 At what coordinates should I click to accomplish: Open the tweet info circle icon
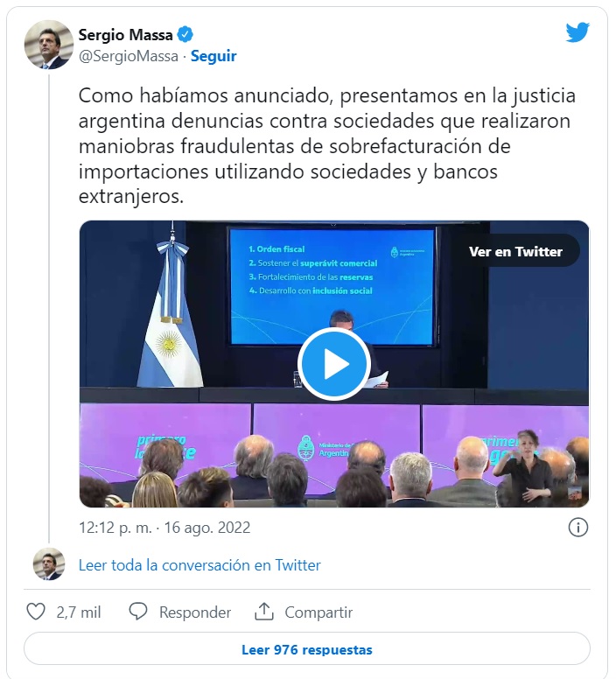(577, 528)
